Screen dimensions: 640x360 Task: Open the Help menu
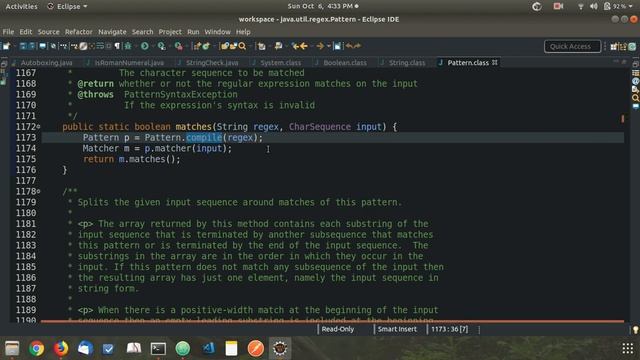pos(243,32)
